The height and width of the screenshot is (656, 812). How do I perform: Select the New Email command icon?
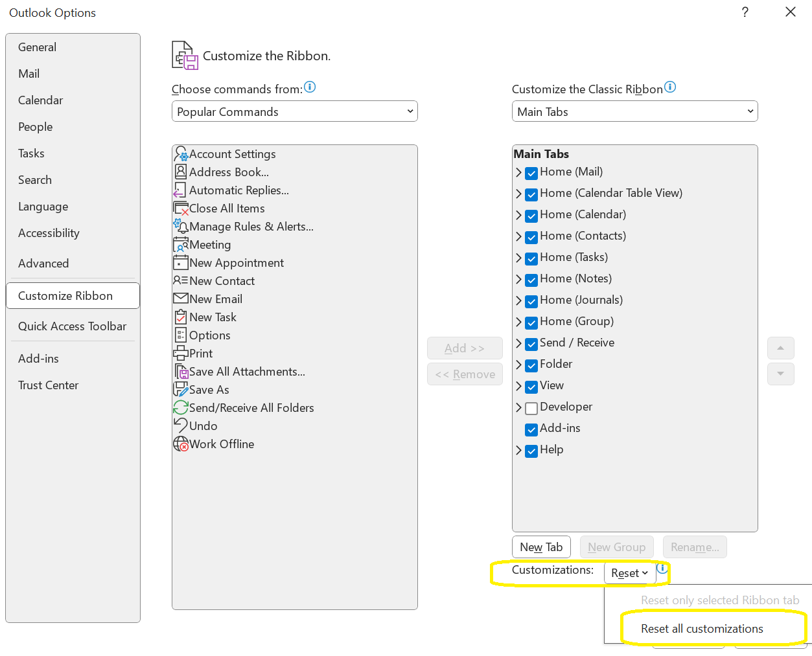point(180,299)
